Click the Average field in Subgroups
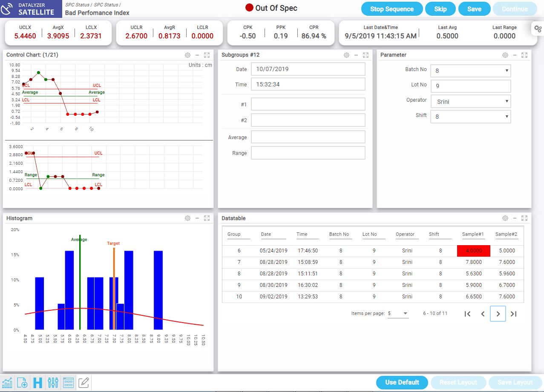This screenshot has width=544, height=392. pyautogui.click(x=308, y=137)
